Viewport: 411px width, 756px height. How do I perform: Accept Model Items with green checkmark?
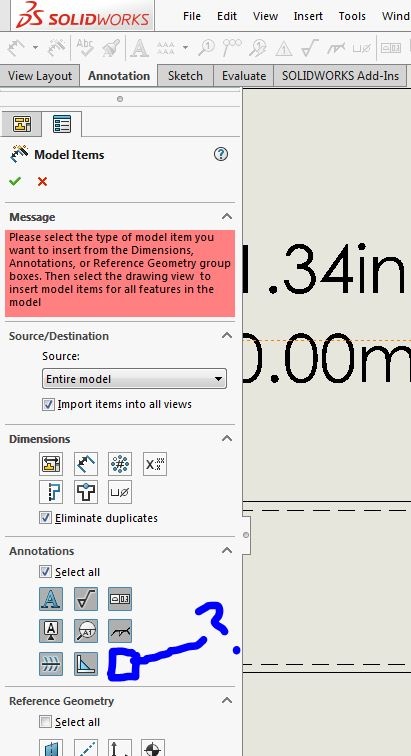point(15,181)
